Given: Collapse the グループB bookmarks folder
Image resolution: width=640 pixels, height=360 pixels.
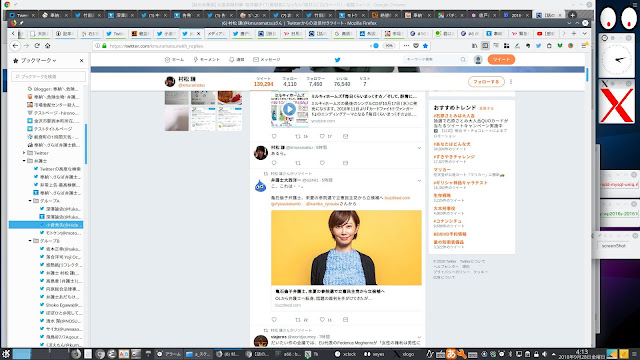Looking at the screenshot, I should click(x=30, y=241).
